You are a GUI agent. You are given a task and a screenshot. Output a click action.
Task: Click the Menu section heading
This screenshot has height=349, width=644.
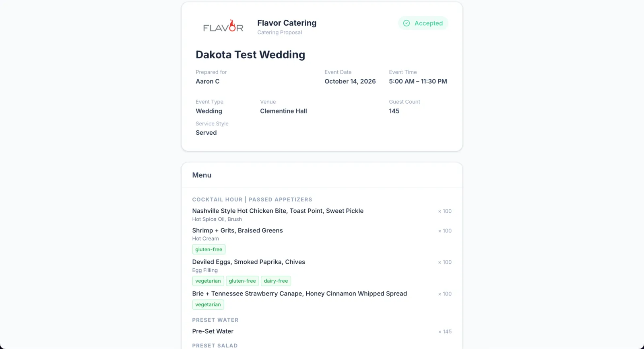pyautogui.click(x=202, y=175)
